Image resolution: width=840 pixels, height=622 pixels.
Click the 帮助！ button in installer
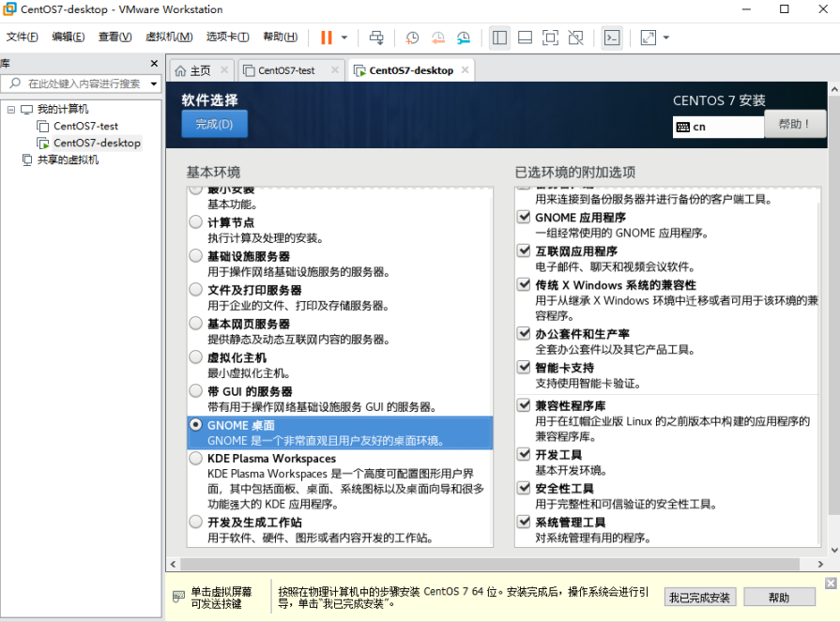click(x=794, y=124)
